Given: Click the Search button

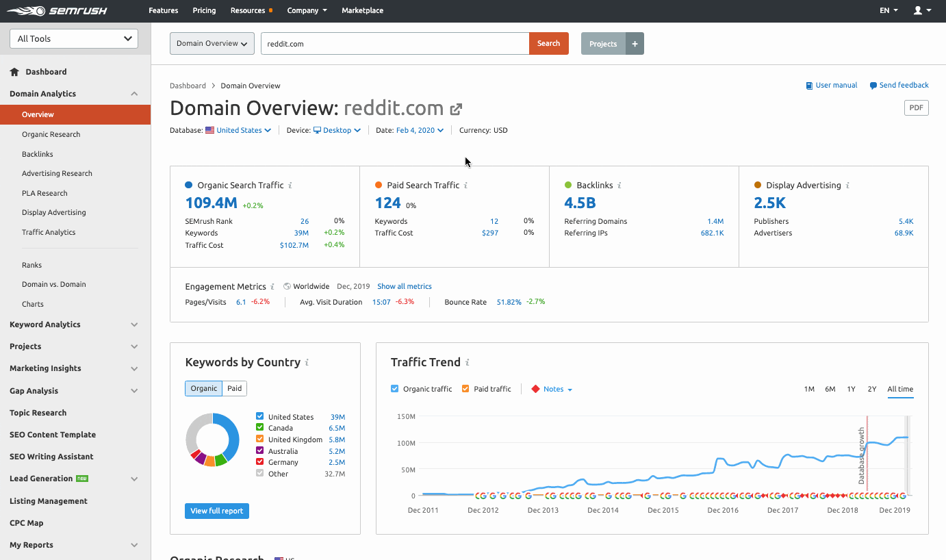Looking at the screenshot, I should [548, 43].
